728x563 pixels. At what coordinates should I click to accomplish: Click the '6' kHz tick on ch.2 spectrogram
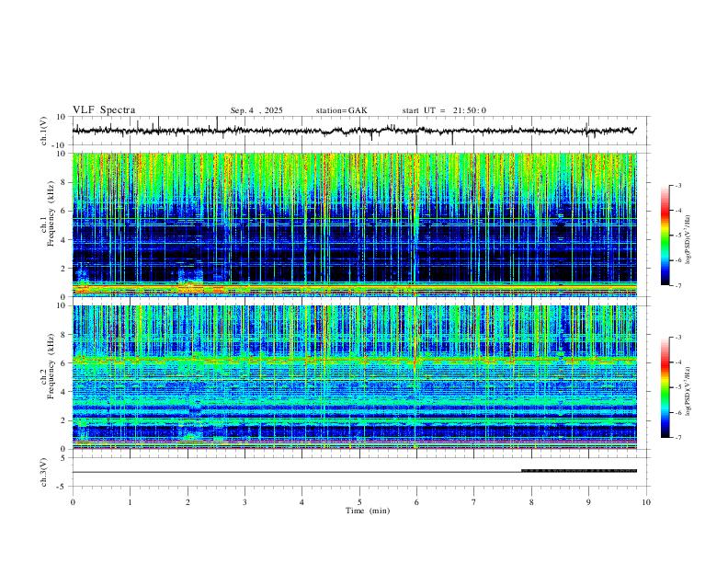tap(64, 363)
